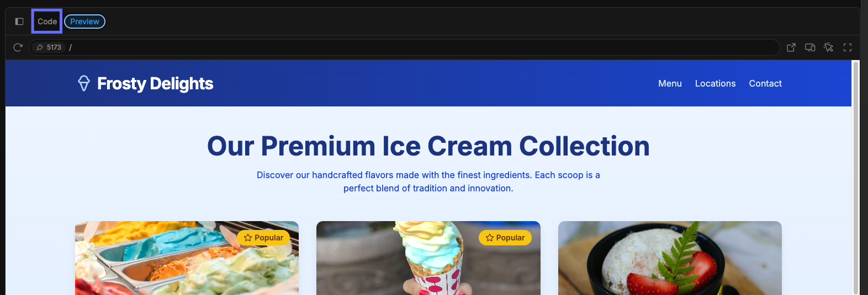Screen dimensions: 868x295
Task: Click the Popular badge on rainbow cone card
Action: click(x=505, y=238)
